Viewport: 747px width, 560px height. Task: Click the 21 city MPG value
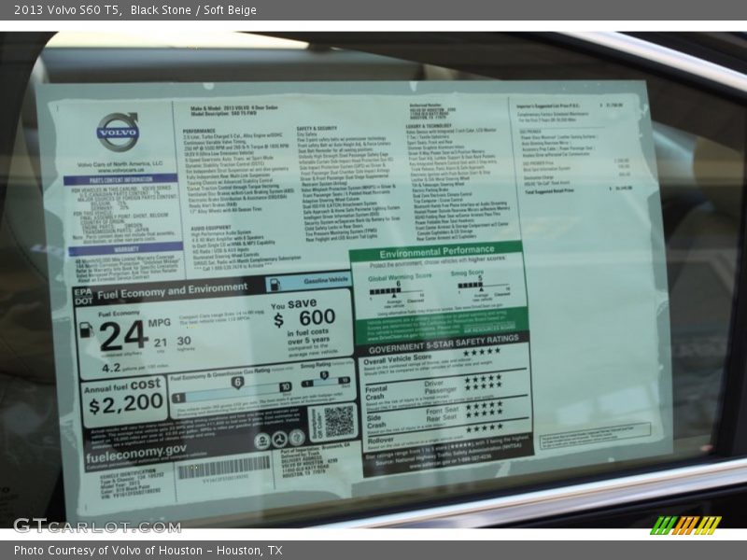(x=161, y=343)
